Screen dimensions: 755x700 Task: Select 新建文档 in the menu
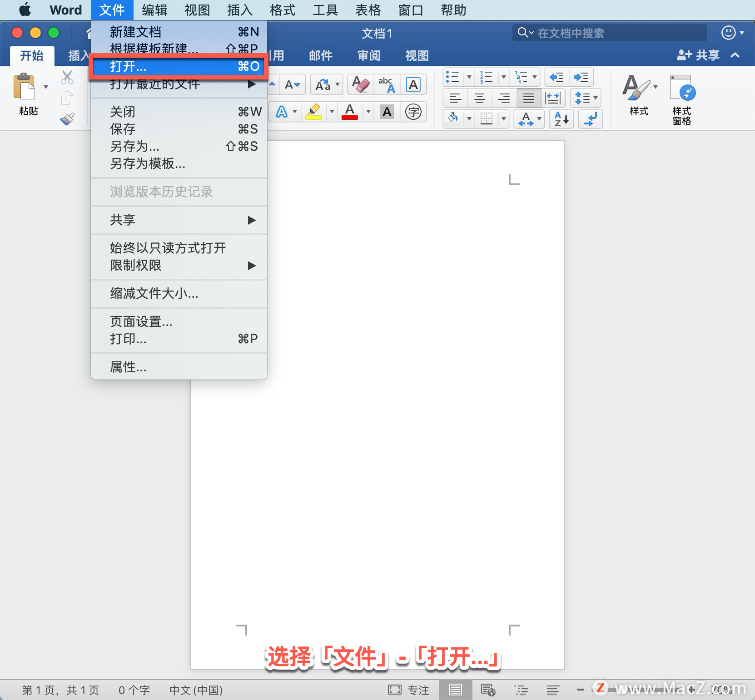click(179, 32)
